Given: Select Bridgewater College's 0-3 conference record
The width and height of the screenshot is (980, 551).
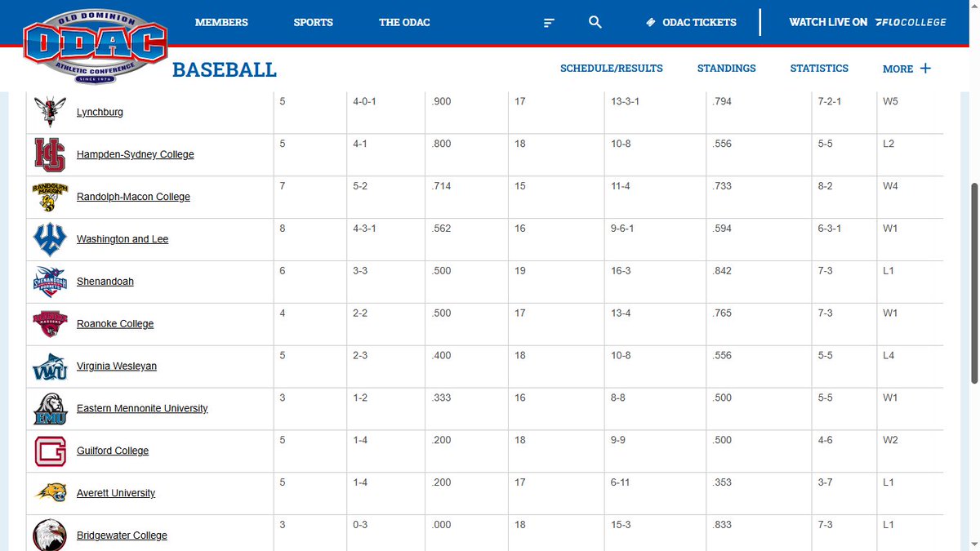Looking at the screenshot, I should [360, 526].
